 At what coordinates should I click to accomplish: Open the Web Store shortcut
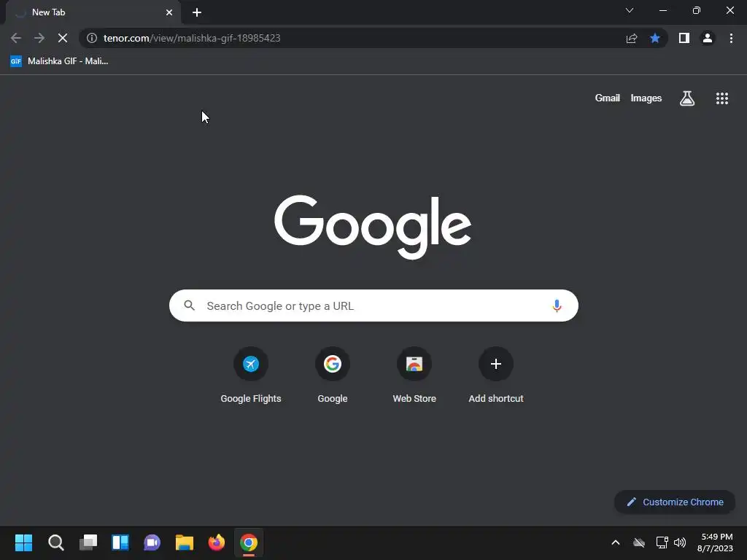(414, 376)
